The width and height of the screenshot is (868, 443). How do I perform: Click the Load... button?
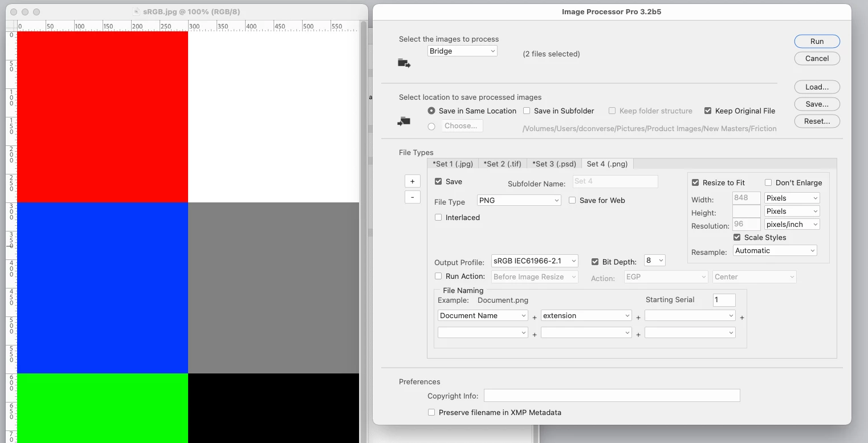coord(817,87)
